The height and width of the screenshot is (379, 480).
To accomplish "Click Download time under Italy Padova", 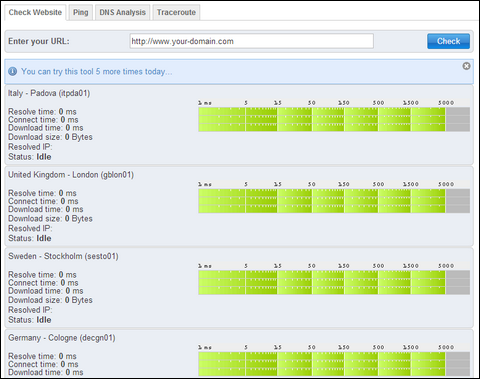I will point(46,128).
